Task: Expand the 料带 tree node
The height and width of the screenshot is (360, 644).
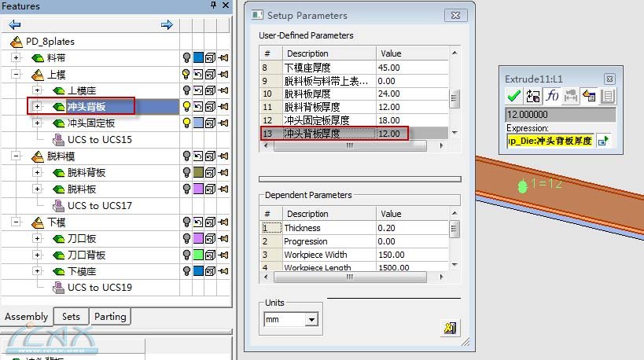Action: 16,58
